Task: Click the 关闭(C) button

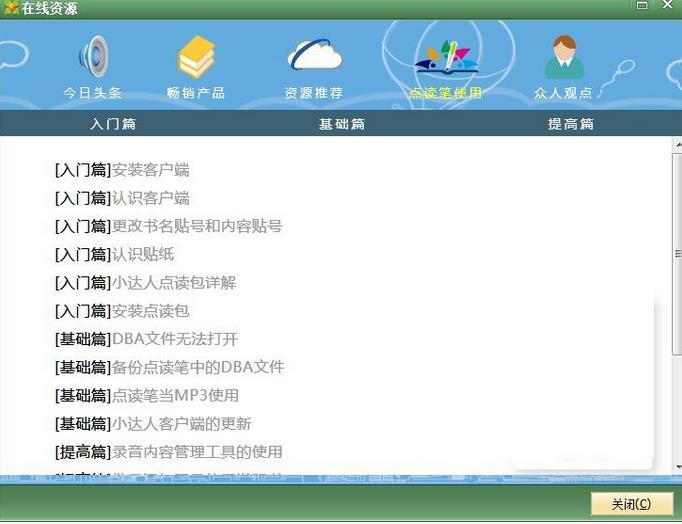Action: [632, 504]
